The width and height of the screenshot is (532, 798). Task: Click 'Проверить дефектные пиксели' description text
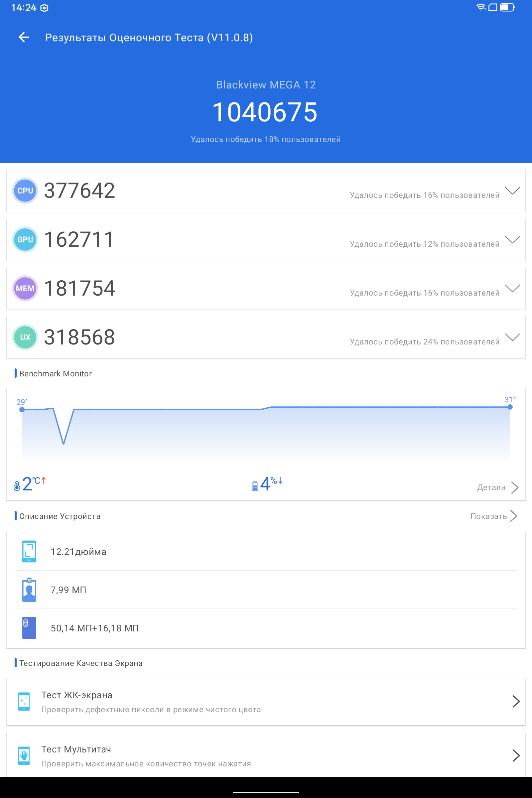click(151, 710)
